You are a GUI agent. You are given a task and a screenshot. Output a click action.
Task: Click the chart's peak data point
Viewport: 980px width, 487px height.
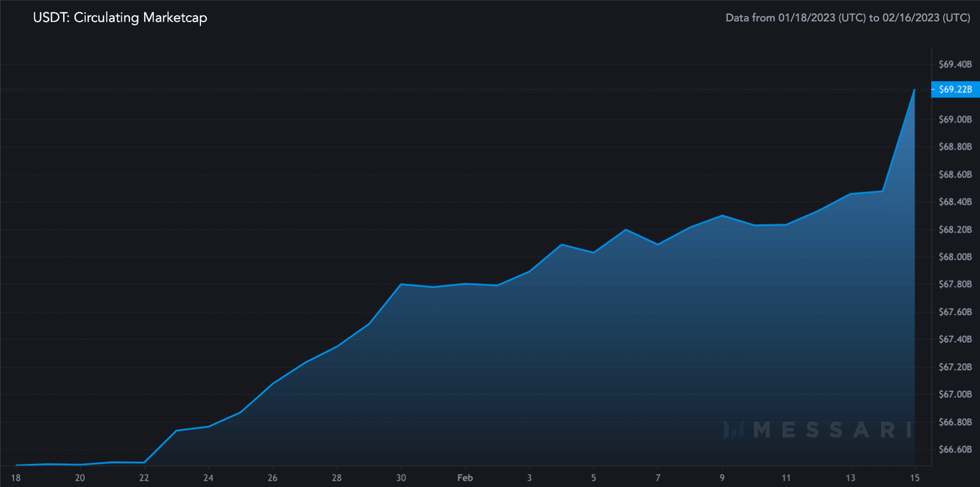pyautogui.click(x=914, y=90)
